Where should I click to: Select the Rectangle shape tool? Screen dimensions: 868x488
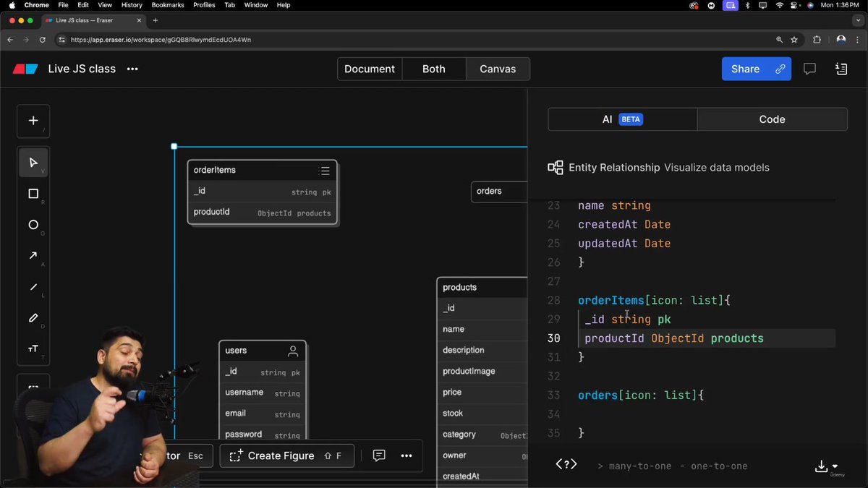pyautogui.click(x=33, y=194)
